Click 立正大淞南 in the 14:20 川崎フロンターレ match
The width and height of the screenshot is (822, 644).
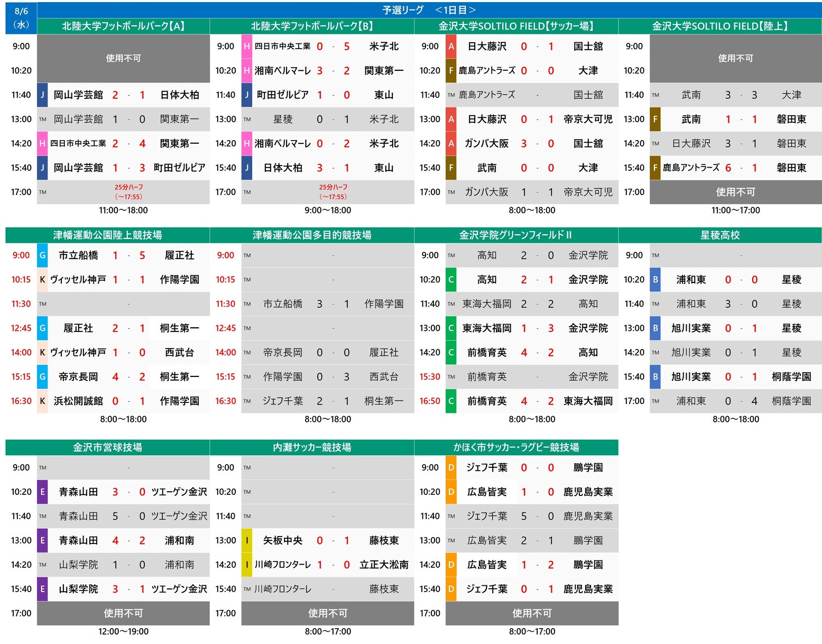(384, 565)
